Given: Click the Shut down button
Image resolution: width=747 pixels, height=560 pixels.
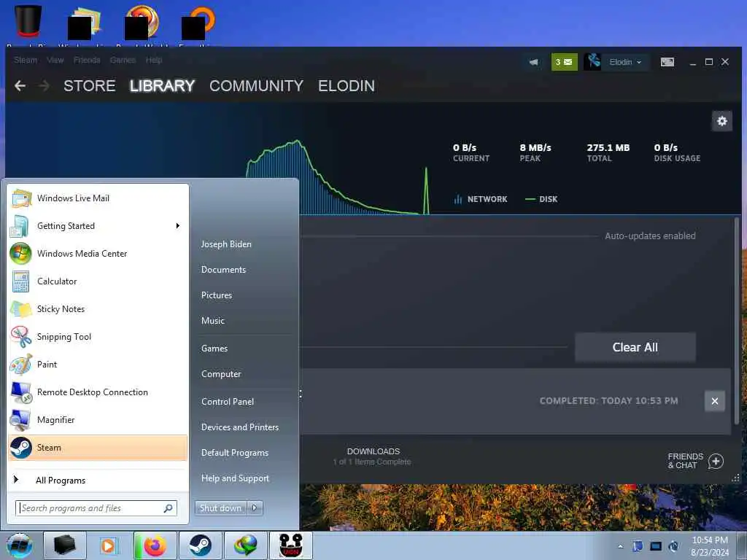Looking at the screenshot, I should 221,508.
